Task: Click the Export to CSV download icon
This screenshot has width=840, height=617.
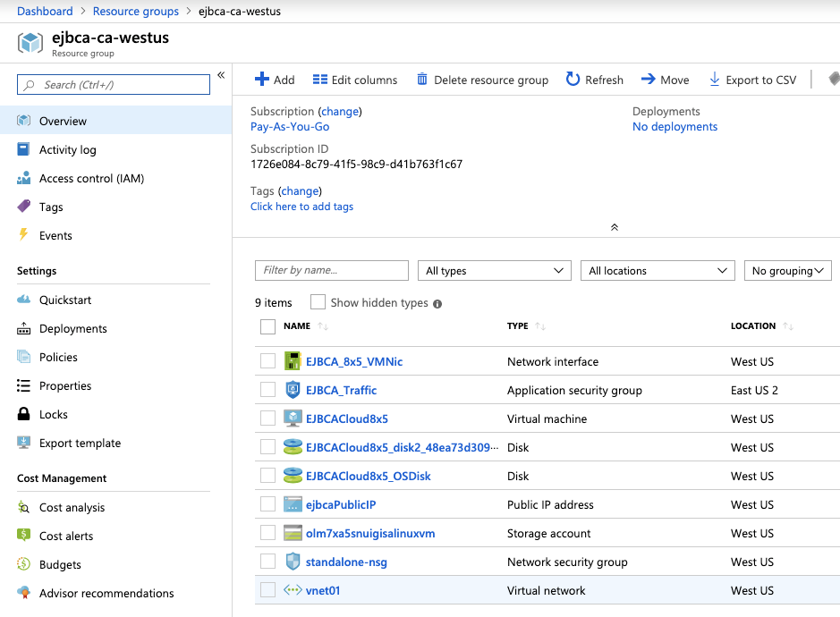Action: click(715, 80)
